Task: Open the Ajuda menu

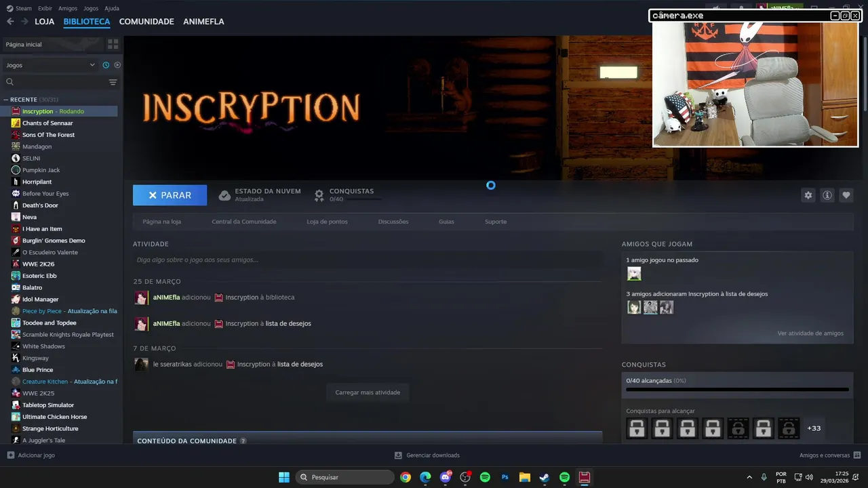Action: click(x=112, y=8)
